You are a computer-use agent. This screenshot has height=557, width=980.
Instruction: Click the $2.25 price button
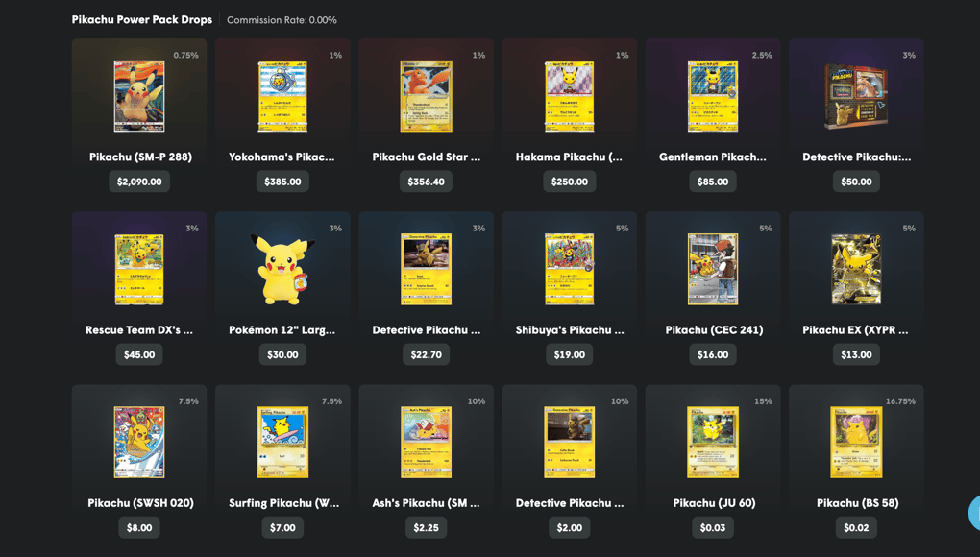(x=427, y=527)
